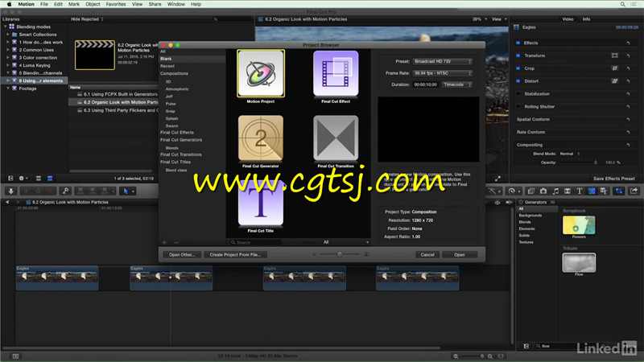Viewport: 644px width, 362px height.
Task: Open the music and sound browser
Action: click(555, 191)
